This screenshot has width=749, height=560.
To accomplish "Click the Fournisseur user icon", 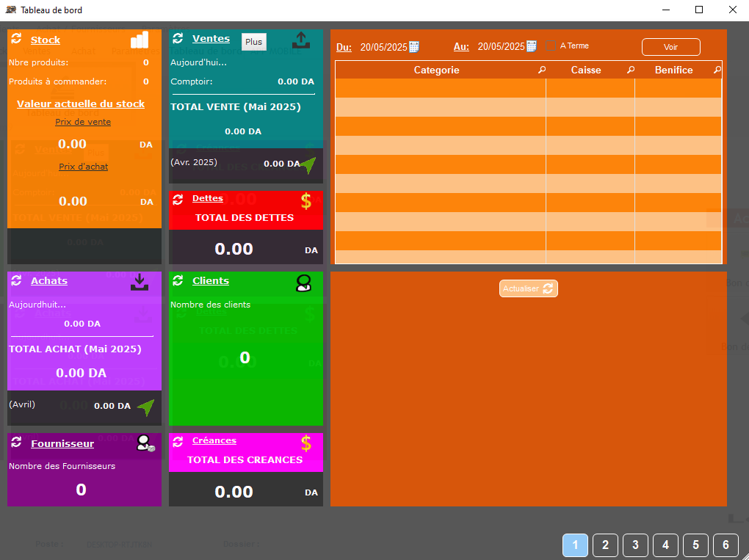I will pos(145,443).
